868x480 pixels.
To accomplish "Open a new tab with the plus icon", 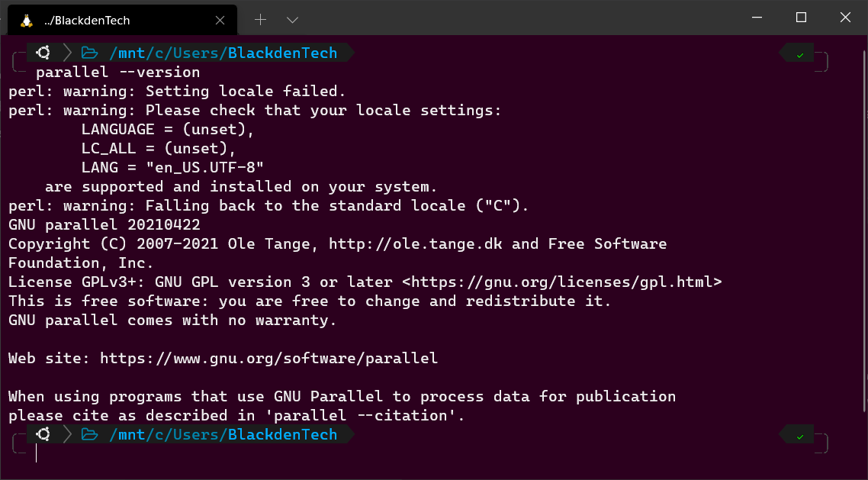I will 260,20.
